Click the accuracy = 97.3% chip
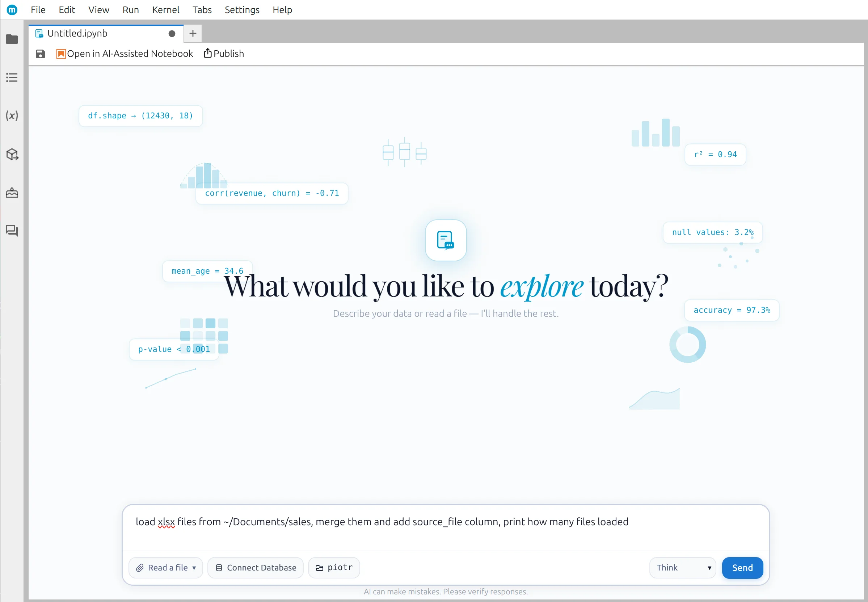The height and width of the screenshot is (602, 868). [732, 311]
